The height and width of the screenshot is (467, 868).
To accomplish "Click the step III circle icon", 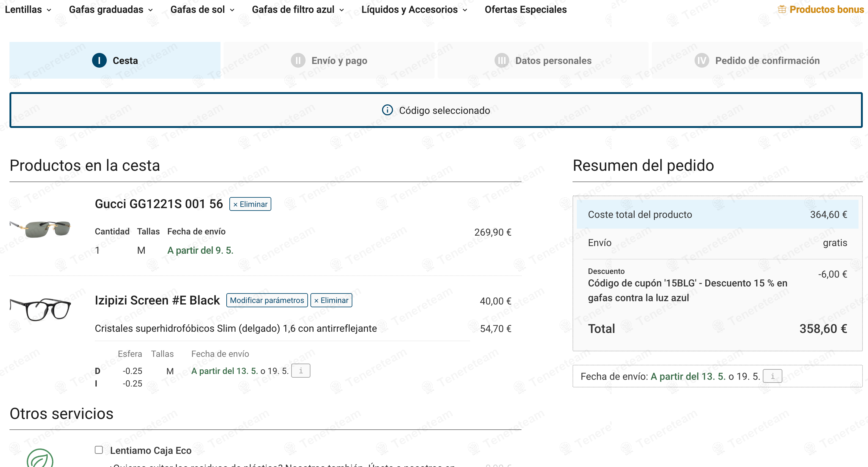I will click(x=502, y=60).
